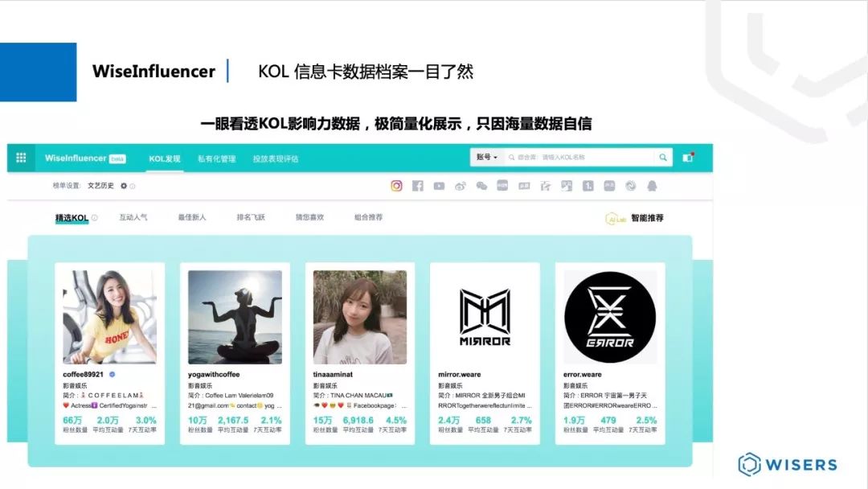868x489 pixels.
Task: Open the tinaaaminat username link
Action: click(x=333, y=374)
